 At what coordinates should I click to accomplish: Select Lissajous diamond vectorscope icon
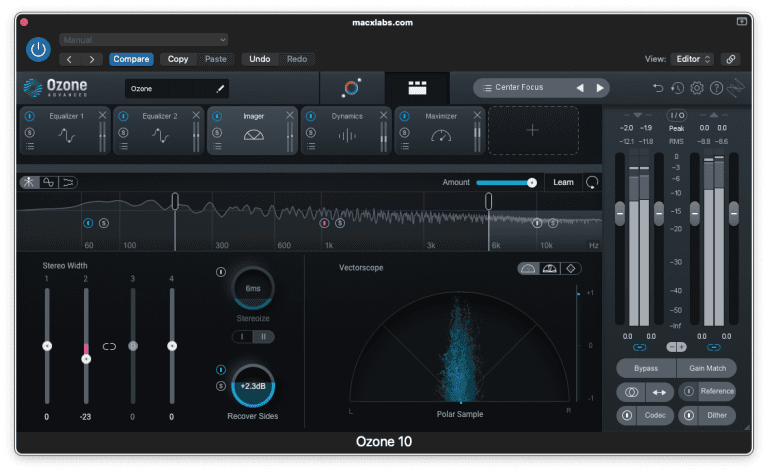(571, 268)
